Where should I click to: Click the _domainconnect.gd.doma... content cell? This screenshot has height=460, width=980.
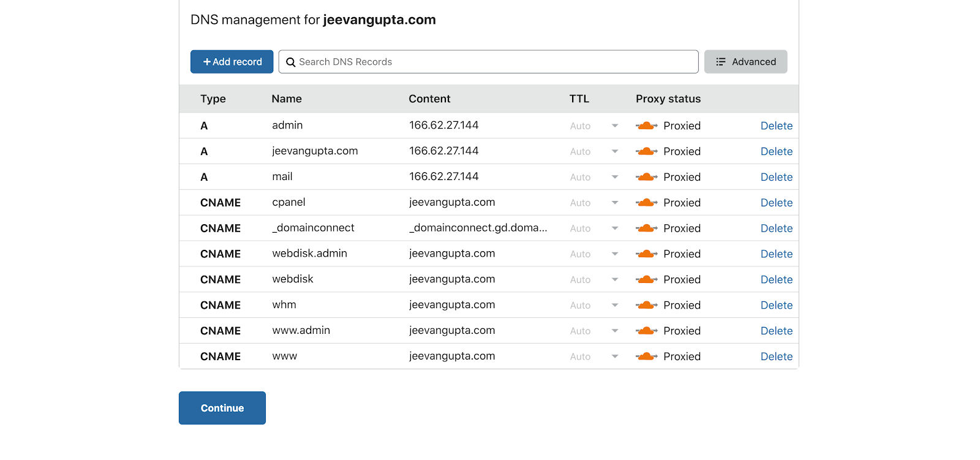[478, 228]
